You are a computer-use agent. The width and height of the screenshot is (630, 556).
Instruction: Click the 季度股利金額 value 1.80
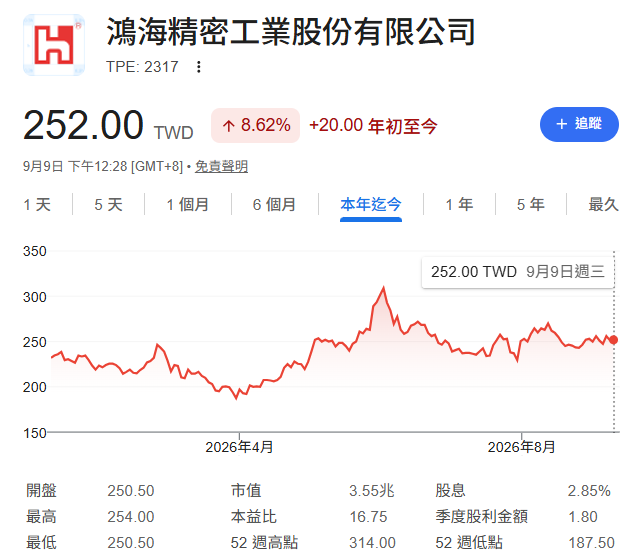pos(583,517)
